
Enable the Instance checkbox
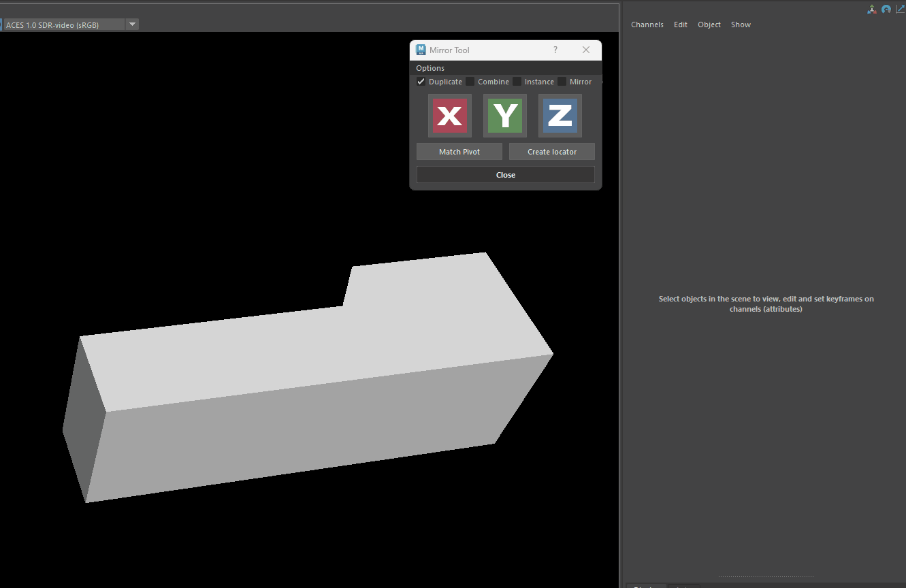pyautogui.click(x=517, y=82)
